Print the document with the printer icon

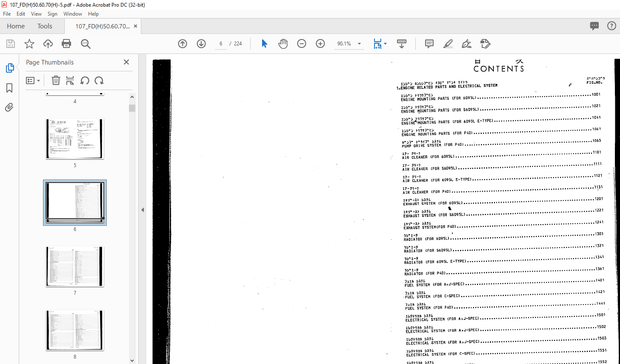click(x=66, y=44)
